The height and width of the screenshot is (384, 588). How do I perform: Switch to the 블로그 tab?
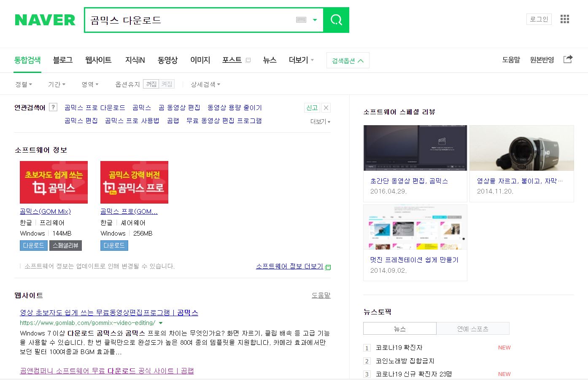[63, 60]
